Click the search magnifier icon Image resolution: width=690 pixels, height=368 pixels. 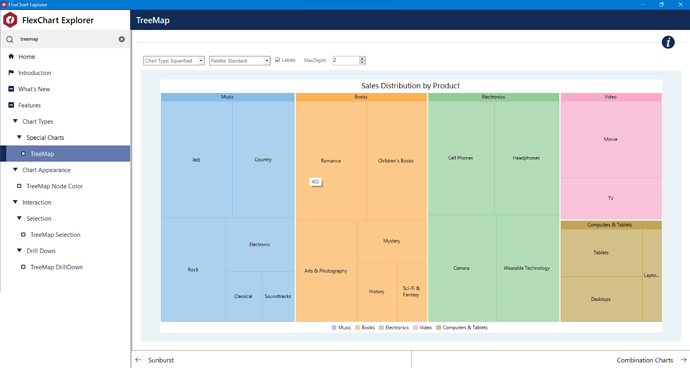click(10, 40)
